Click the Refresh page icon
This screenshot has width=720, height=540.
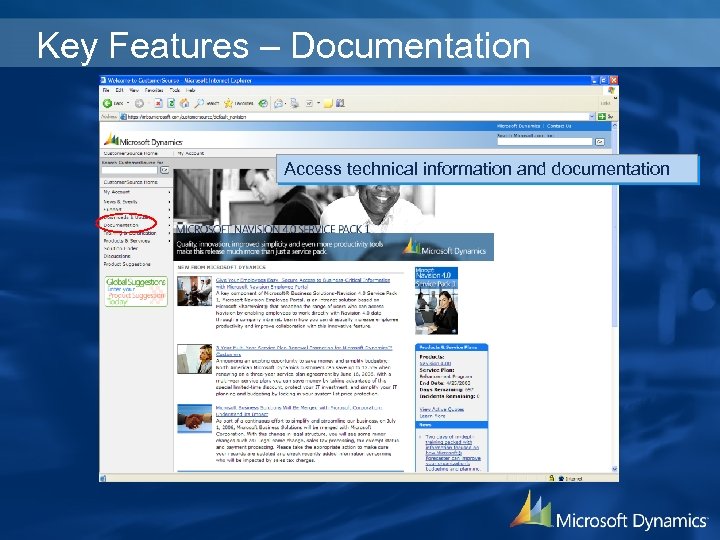[171, 104]
